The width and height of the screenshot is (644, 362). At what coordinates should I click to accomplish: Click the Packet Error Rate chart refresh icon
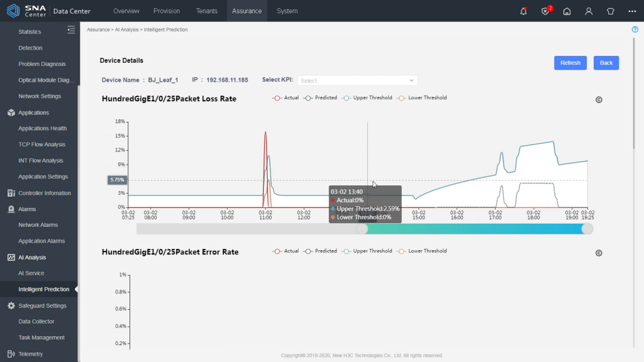599,253
